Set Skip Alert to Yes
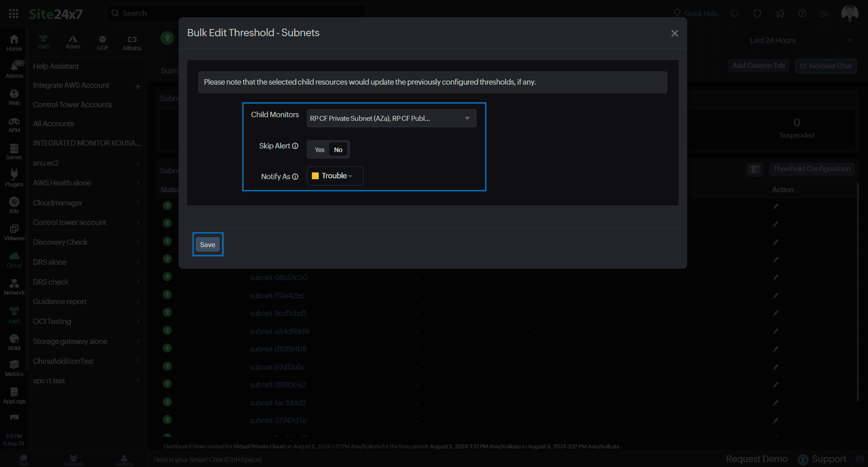This screenshot has width=868, height=467. (x=320, y=150)
